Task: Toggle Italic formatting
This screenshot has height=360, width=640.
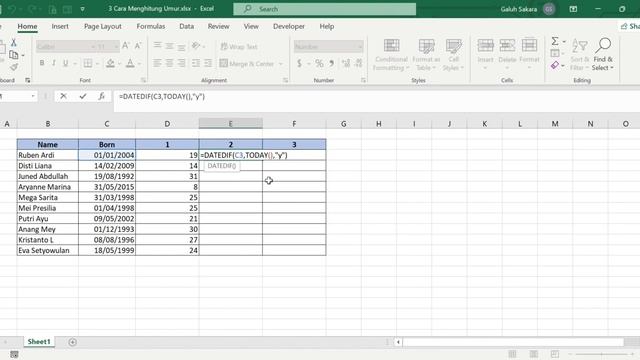Action: (x=53, y=63)
